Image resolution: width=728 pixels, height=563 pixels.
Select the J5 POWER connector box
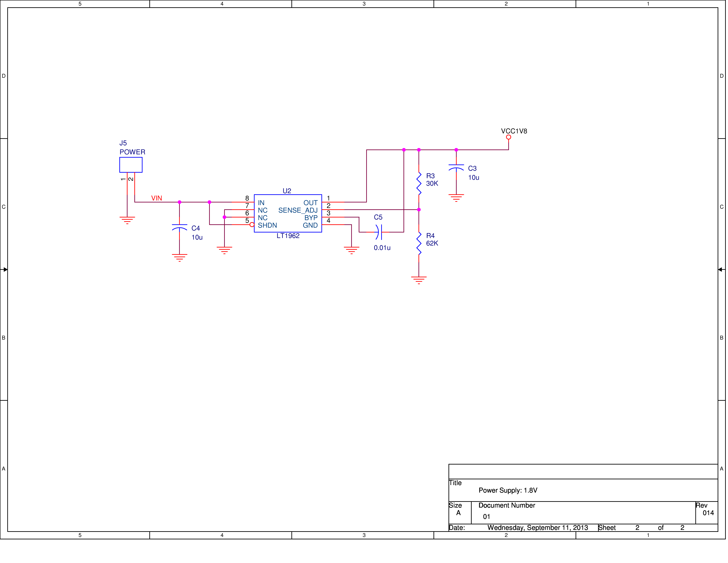[131, 165]
